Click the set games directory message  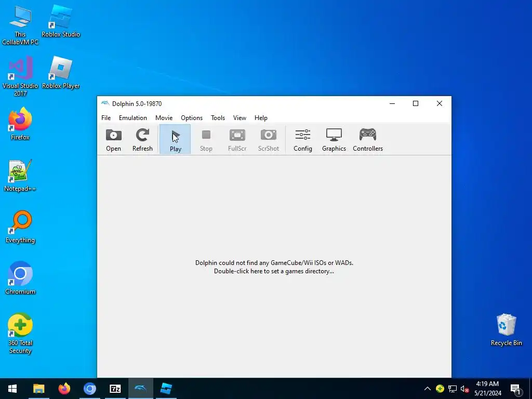pyautogui.click(x=274, y=267)
